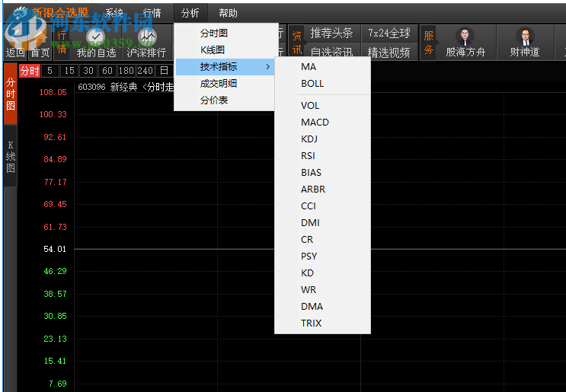Click the 资讯 section label
This screenshot has height=392, width=566.
(297, 42)
